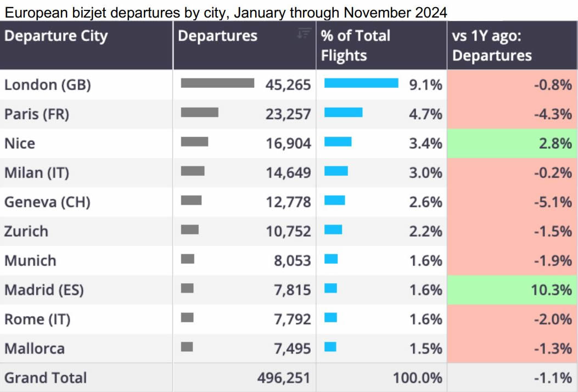Select Munich's 8,053 departures value
578x392 pixels.
(x=292, y=261)
